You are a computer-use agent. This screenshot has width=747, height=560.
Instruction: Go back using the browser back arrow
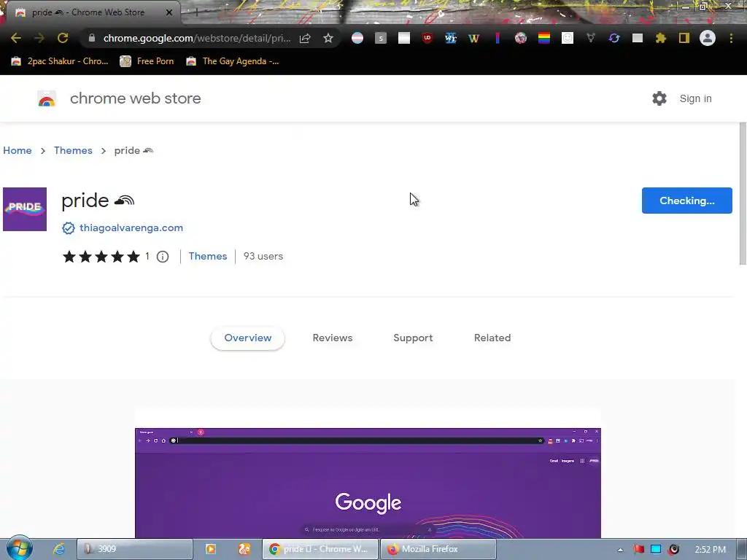click(16, 38)
